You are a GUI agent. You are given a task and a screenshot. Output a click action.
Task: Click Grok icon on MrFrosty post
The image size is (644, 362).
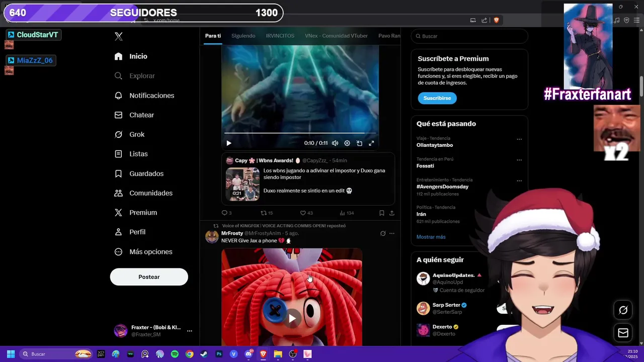(x=383, y=233)
